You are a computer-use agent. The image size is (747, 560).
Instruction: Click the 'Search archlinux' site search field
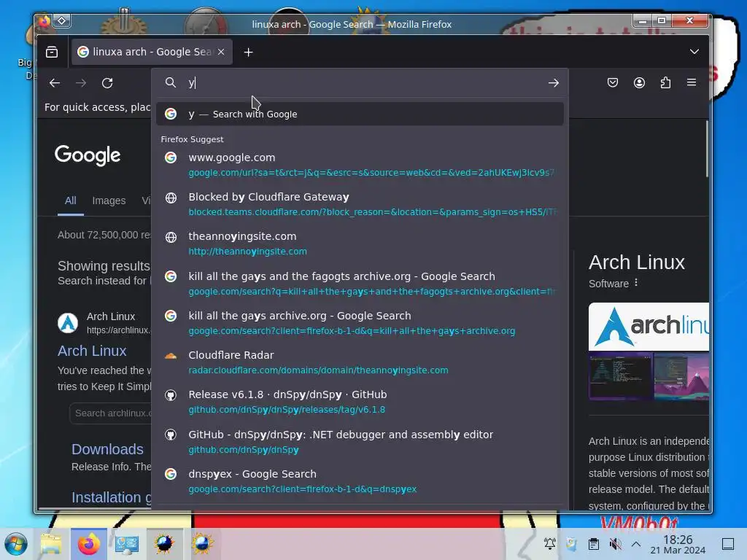point(111,413)
